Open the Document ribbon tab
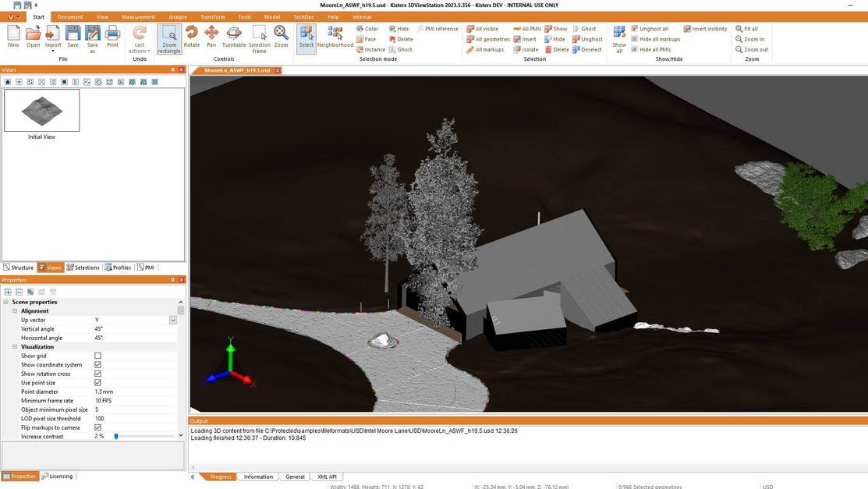This screenshot has height=489, width=868. [x=70, y=17]
